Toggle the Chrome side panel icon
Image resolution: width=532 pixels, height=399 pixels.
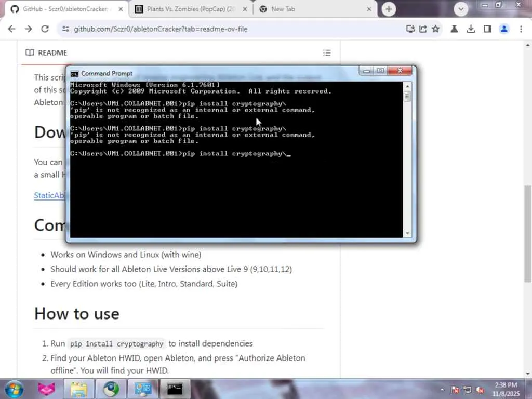[x=487, y=29]
